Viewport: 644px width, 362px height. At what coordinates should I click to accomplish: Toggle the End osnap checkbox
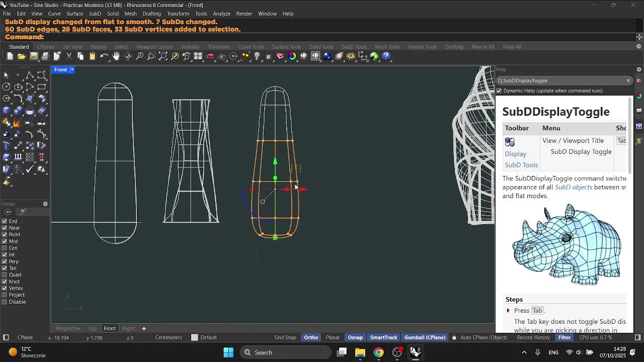coord(5,221)
